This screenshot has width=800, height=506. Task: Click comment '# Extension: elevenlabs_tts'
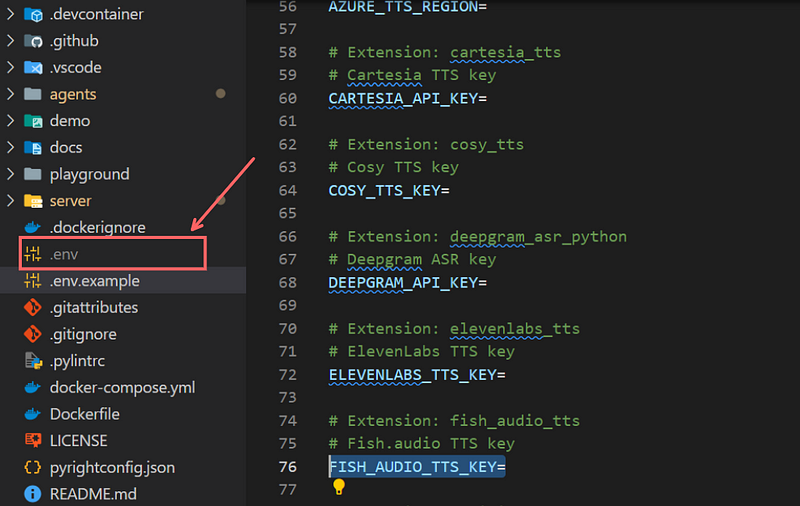coord(454,328)
